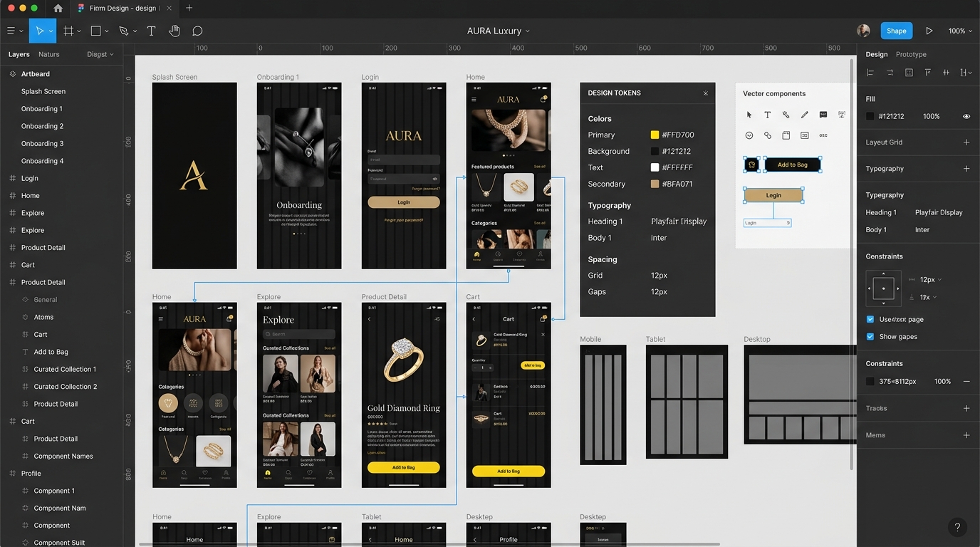This screenshot has height=547, width=980.
Task: Click the align left icon in Design panel
Action: pos(870,73)
